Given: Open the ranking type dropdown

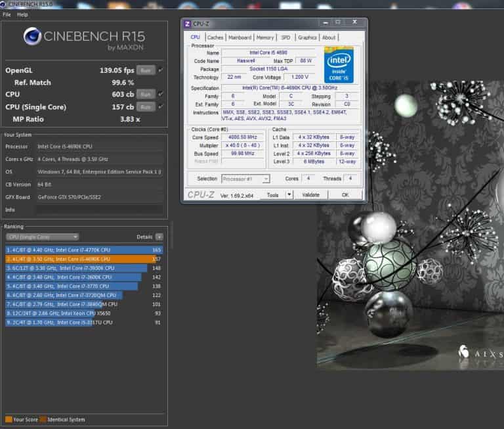Looking at the screenshot, I should pyautogui.click(x=42, y=237).
